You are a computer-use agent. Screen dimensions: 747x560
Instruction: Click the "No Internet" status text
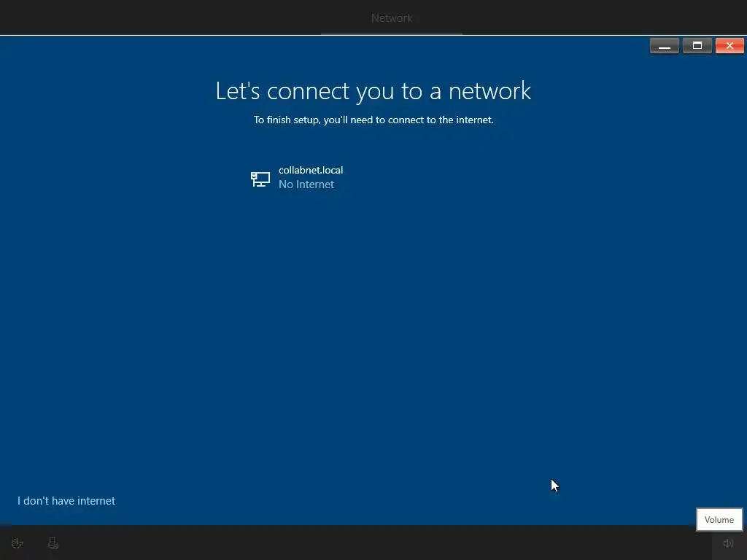point(306,184)
